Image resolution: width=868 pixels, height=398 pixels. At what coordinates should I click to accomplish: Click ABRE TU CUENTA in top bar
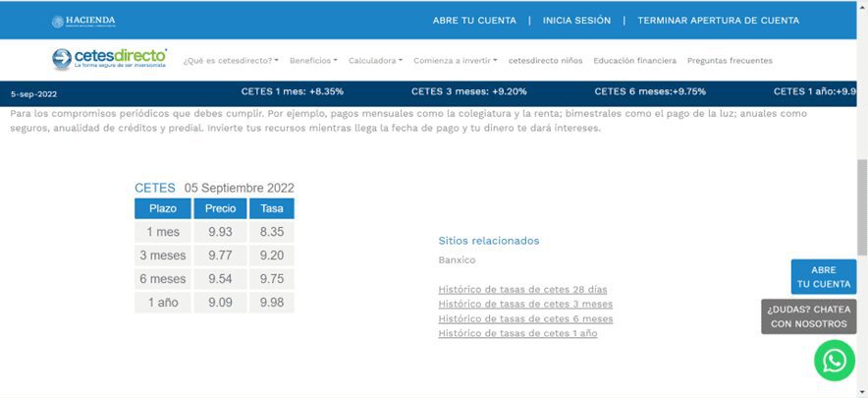[x=474, y=21]
